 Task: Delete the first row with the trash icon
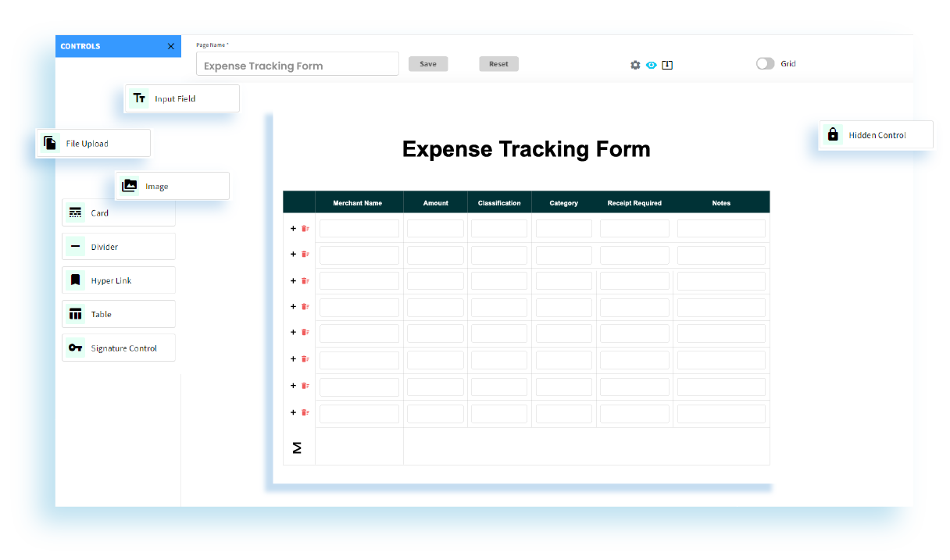coord(305,228)
